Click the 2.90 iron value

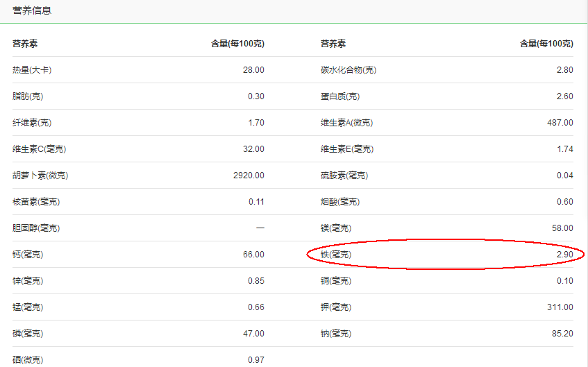click(565, 255)
